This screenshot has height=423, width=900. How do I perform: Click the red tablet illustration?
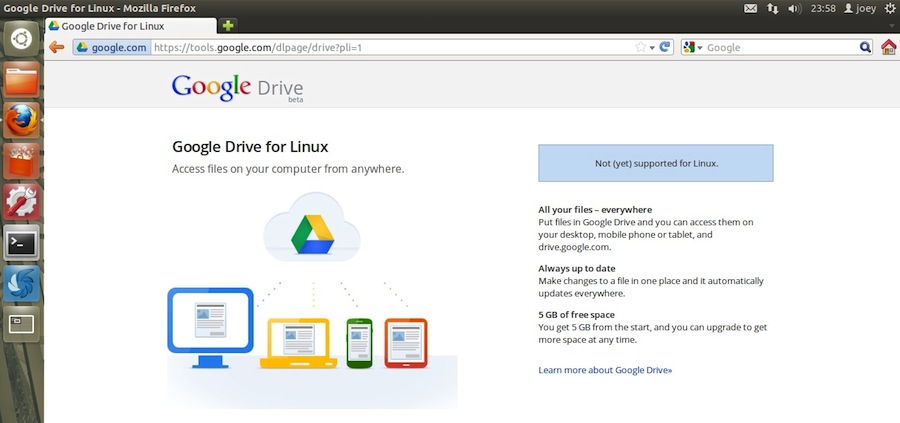tap(406, 343)
